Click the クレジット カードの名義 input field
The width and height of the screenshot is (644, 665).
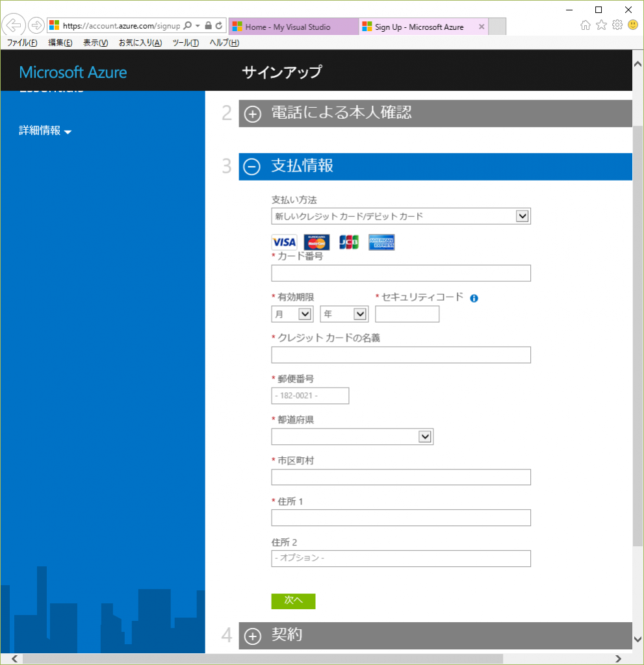tap(401, 355)
